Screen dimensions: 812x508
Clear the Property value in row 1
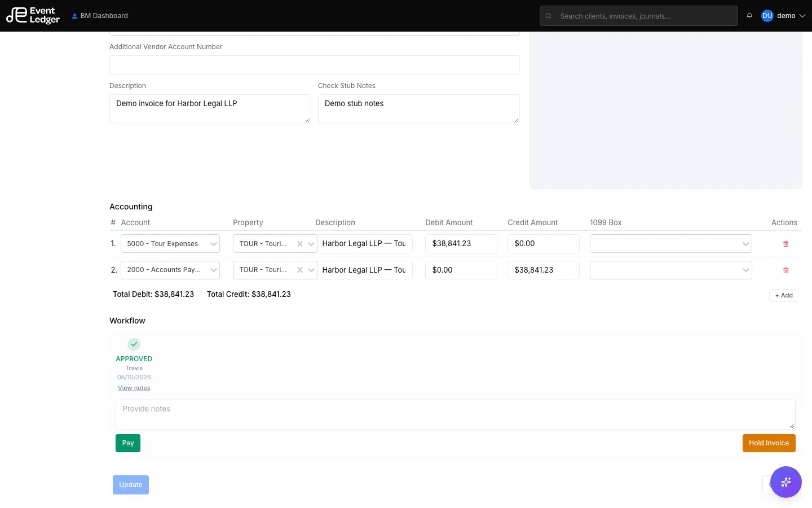point(300,244)
